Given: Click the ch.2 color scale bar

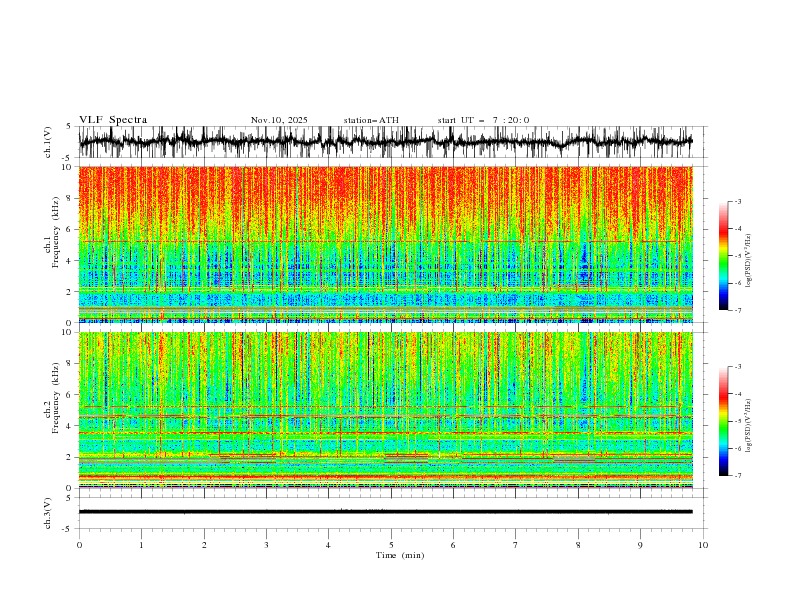Looking at the screenshot, I should click(723, 421).
